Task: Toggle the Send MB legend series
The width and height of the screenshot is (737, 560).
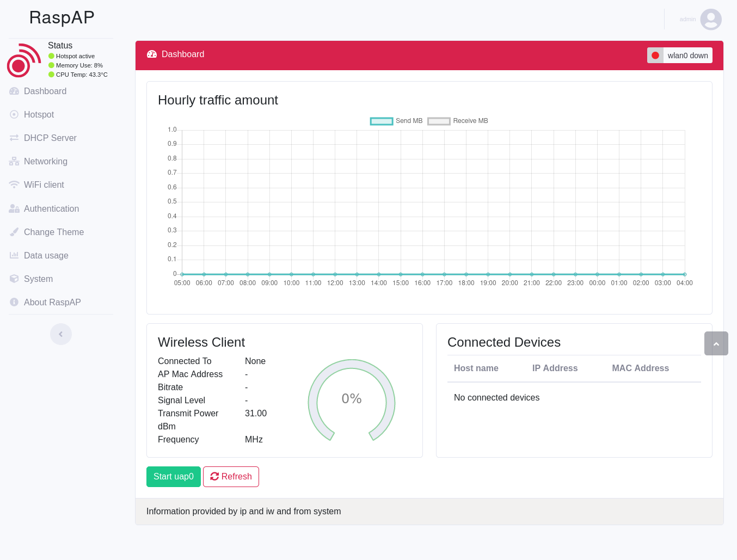Action: [396, 121]
